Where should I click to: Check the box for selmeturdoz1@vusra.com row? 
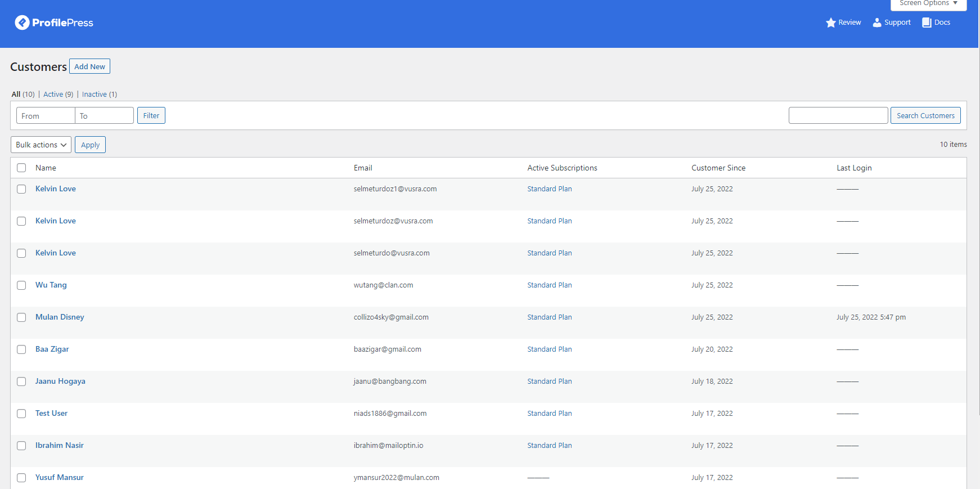[x=21, y=189]
